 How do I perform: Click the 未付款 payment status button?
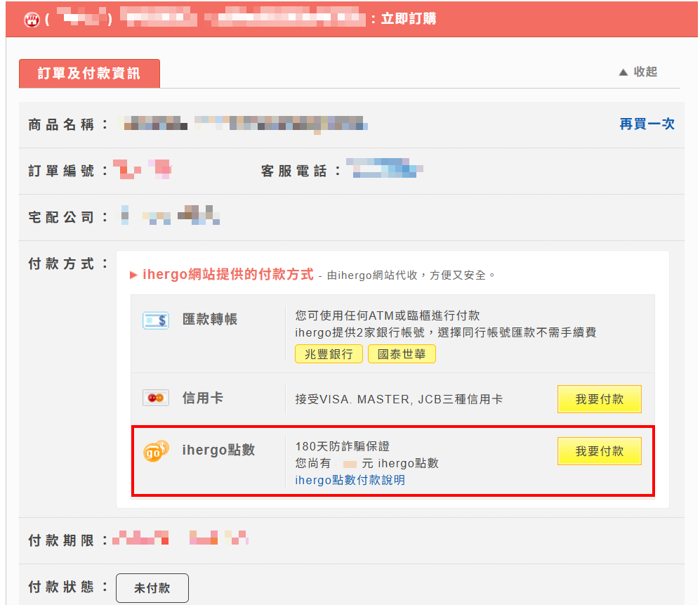[x=152, y=588]
